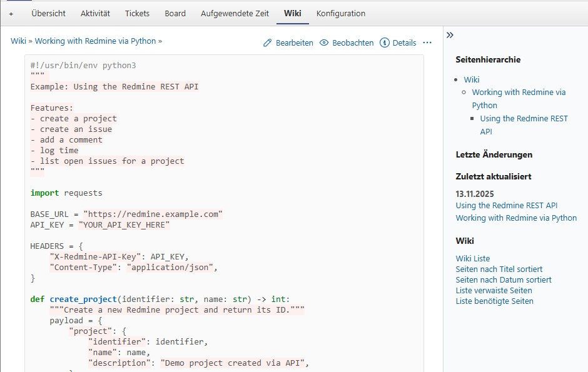Click 'Seiten nach Datum sortiert' link
The height and width of the screenshot is (372, 588).
pos(503,279)
